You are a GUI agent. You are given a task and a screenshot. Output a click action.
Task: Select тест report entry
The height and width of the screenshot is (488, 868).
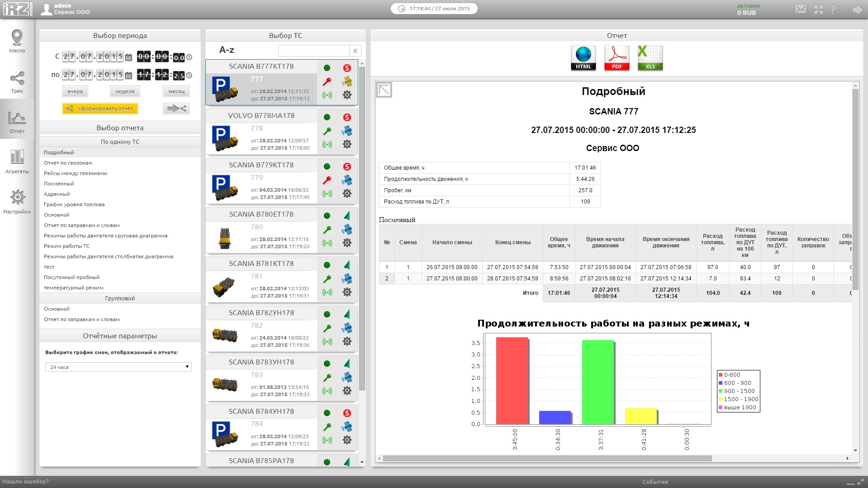click(120, 267)
